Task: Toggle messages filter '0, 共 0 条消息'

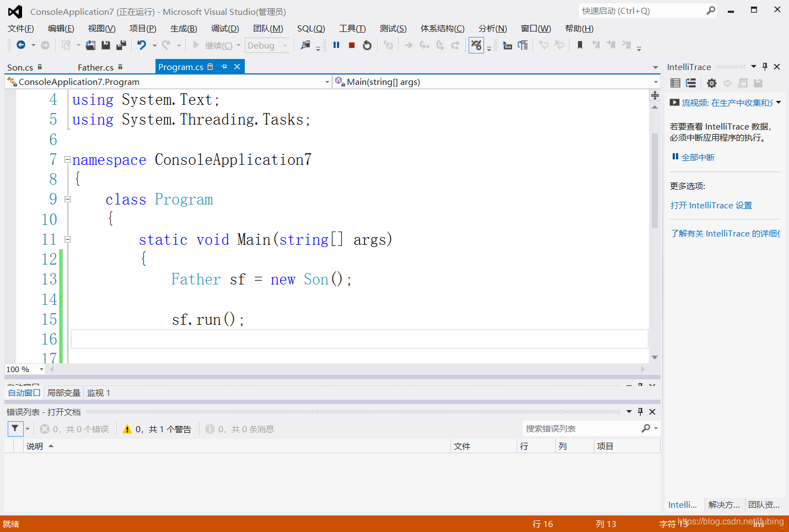Action: point(240,429)
